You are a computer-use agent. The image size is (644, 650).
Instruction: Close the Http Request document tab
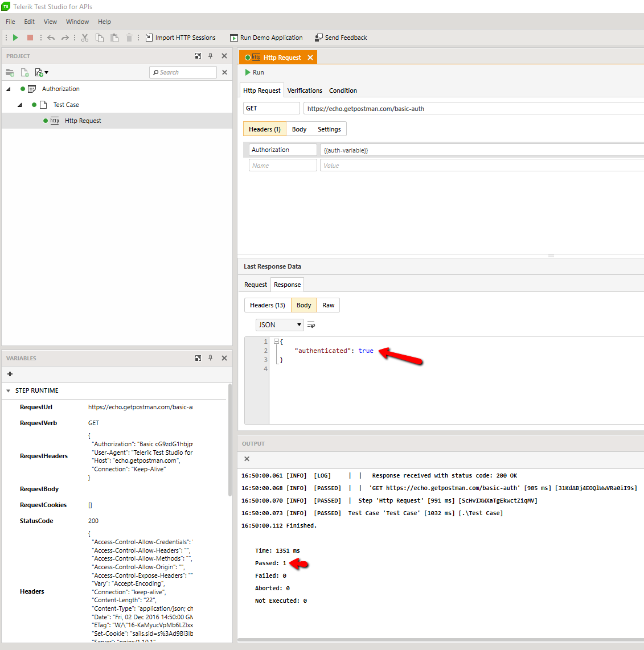(x=310, y=57)
